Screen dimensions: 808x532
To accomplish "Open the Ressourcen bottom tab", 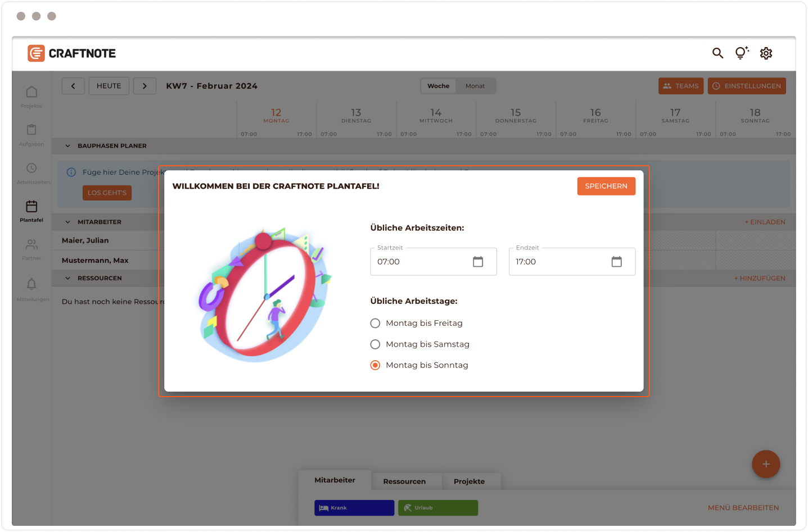I will [404, 481].
